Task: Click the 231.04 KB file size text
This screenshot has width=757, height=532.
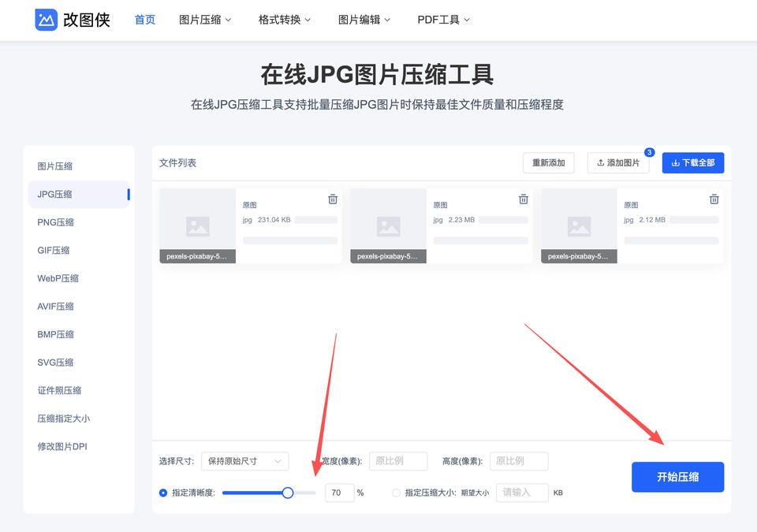Action: tap(274, 220)
